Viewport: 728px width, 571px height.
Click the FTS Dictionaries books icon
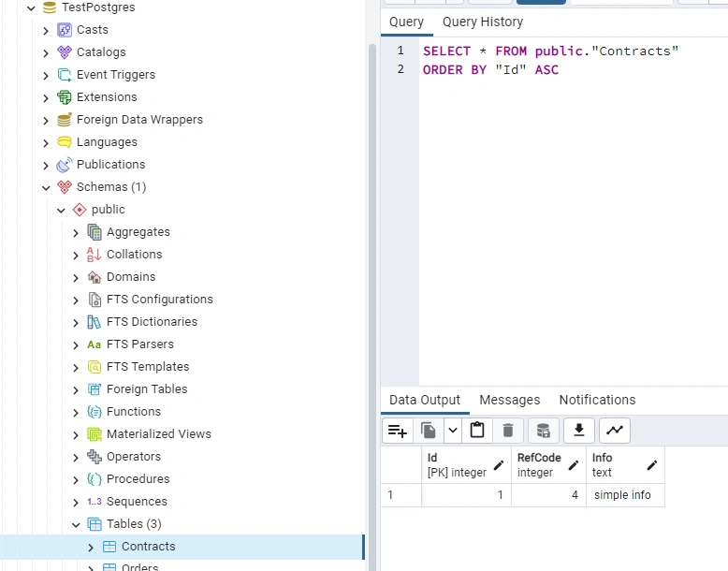(x=95, y=321)
